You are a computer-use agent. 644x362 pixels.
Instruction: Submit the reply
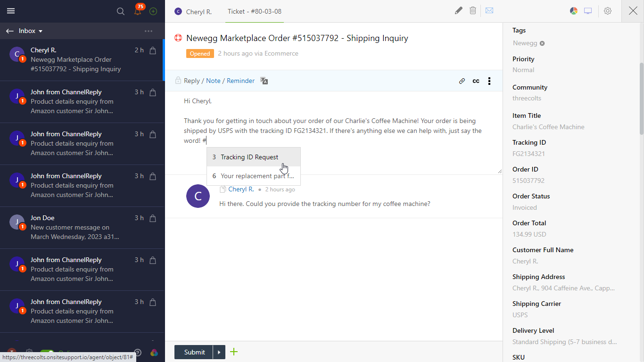pos(194,352)
